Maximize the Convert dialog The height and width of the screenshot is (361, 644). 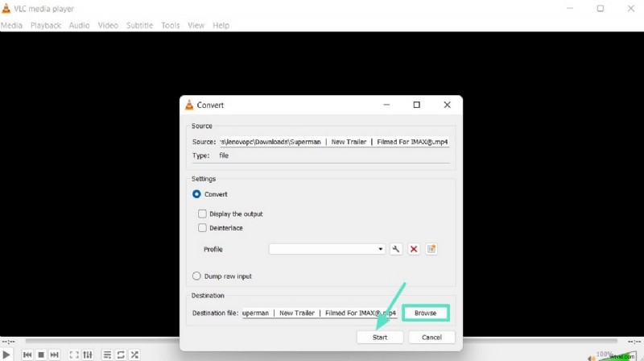[x=416, y=105]
